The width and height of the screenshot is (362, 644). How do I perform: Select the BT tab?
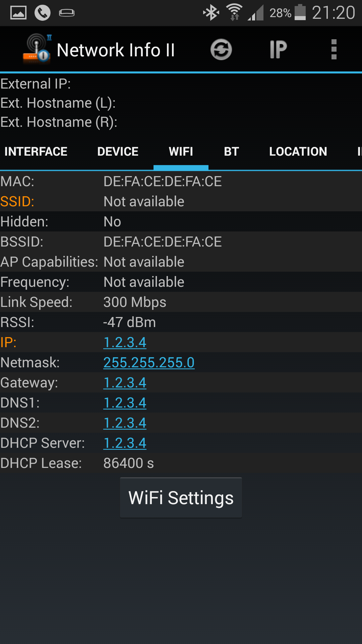click(x=231, y=152)
